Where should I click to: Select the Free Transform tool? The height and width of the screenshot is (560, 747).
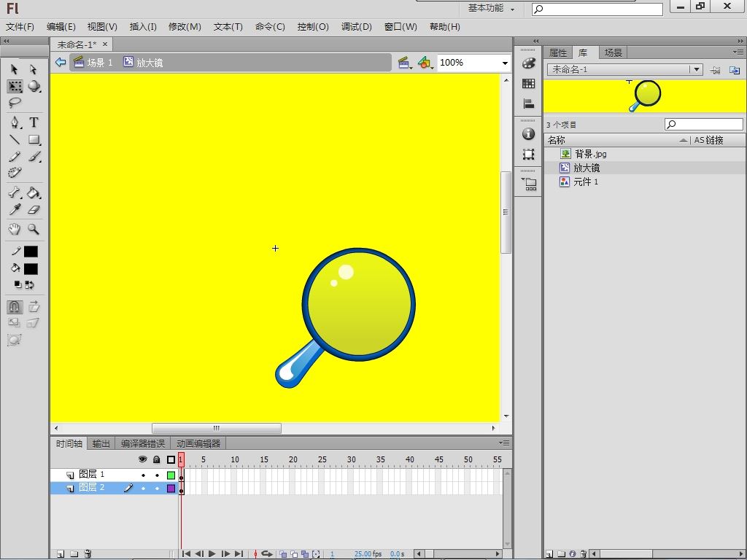coord(15,86)
